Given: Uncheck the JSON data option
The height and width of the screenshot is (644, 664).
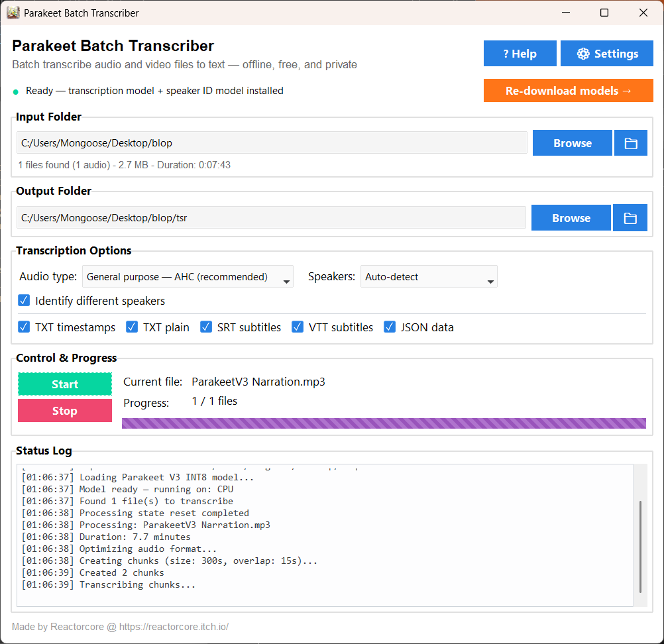Looking at the screenshot, I should coord(390,327).
